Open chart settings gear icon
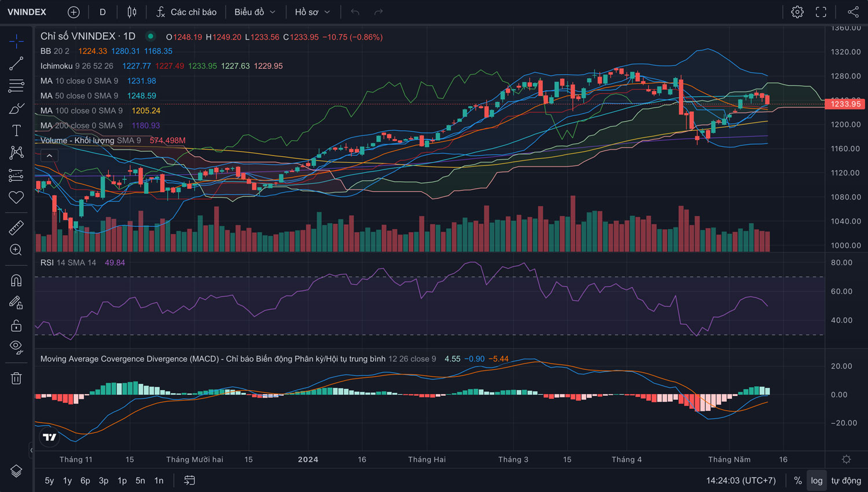This screenshot has width=868, height=492. click(797, 12)
